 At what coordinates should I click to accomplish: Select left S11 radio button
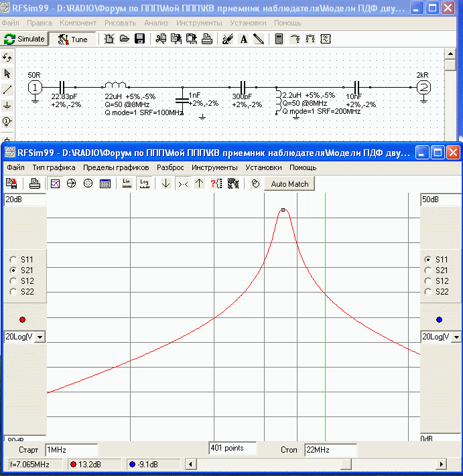pos(13,260)
